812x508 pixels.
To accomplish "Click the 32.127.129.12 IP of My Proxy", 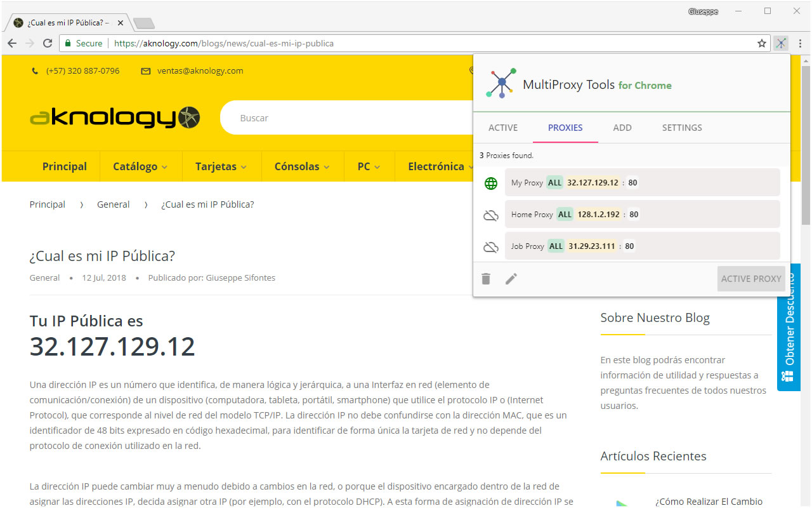I will [x=593, y=183].
